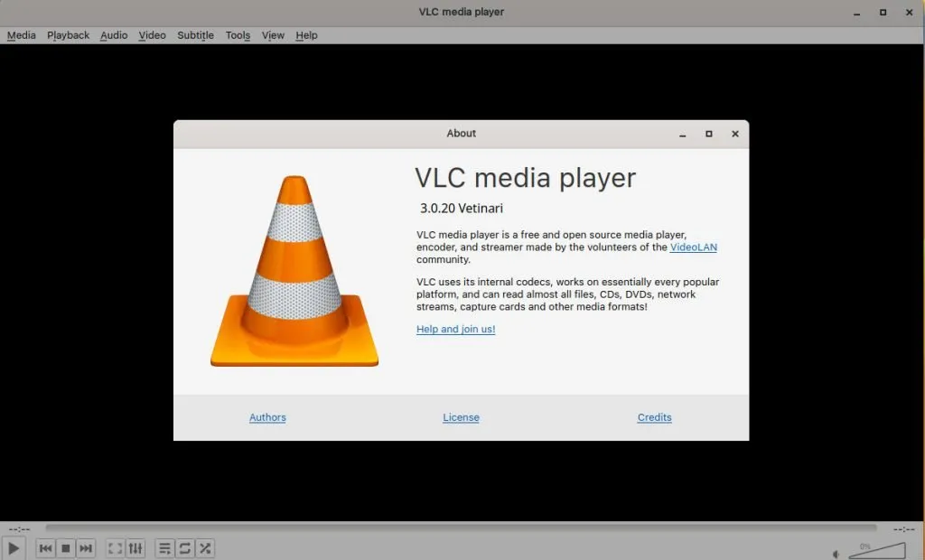Click the 'VLC media player' heading in About
The width and height of the screenshot is (925, 560).
[525, 178]
